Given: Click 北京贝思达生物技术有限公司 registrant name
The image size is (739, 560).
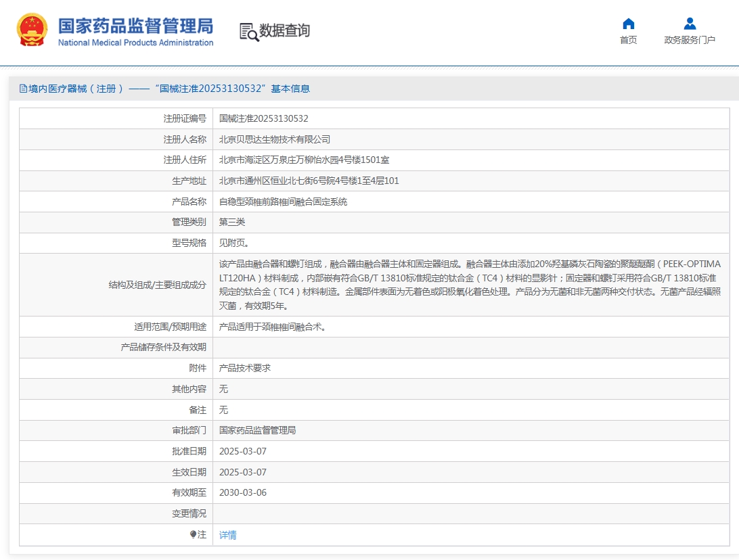Looking at the screenshot, I should (274, 139).
